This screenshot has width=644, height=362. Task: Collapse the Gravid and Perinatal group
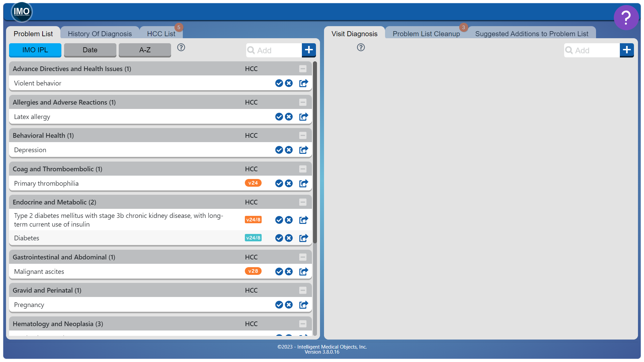[x=303, y=290]
